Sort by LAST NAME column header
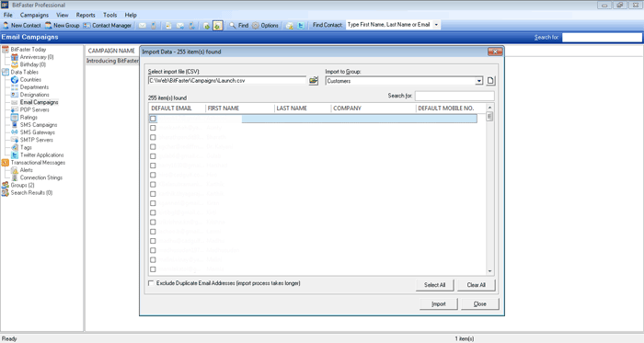Viewport: 644px width, 343px height. [303, 109]
